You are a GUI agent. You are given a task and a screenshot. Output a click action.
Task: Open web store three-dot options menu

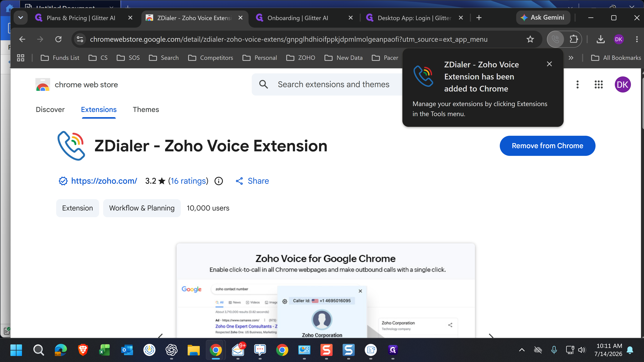point(577,84)
